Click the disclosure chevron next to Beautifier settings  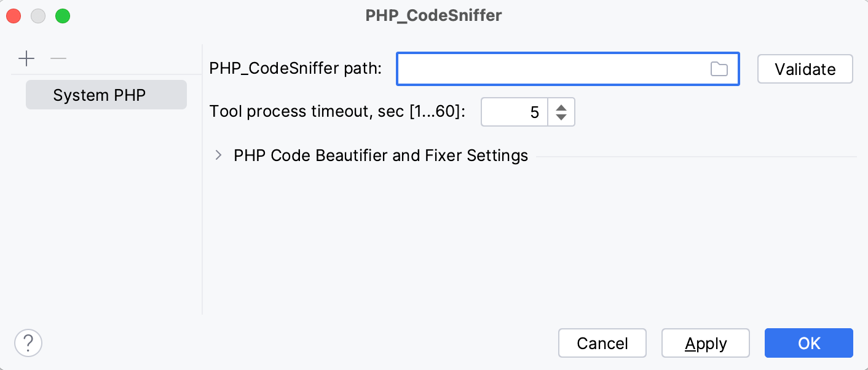click(218, 155)
